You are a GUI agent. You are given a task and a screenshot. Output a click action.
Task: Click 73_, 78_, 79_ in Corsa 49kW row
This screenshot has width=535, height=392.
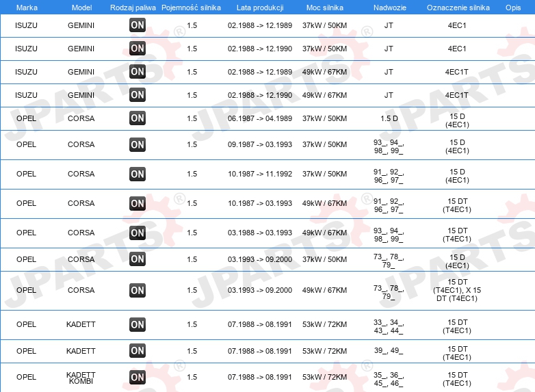(x=389, y=292)
